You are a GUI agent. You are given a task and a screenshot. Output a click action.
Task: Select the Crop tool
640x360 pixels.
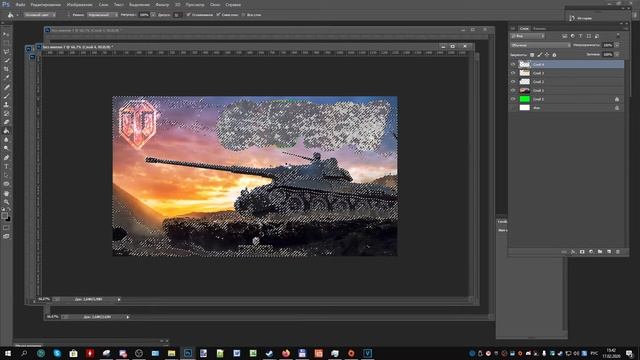click(6, 69)
